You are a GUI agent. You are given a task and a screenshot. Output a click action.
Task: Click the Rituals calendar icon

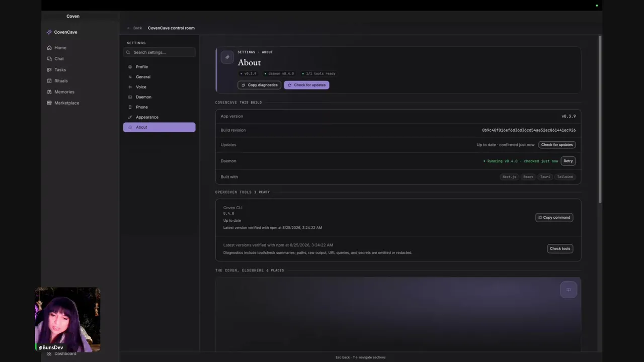[x=49, y=81]
